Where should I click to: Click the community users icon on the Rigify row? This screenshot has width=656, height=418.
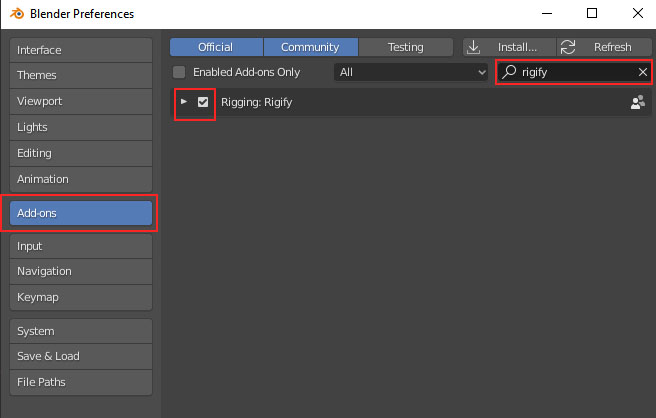point(638,102)
